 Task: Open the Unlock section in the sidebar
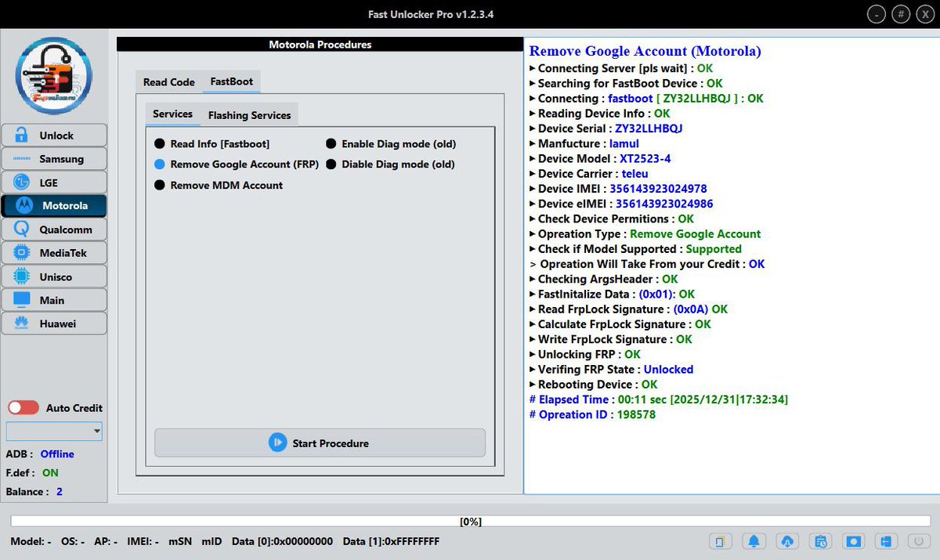54,135
